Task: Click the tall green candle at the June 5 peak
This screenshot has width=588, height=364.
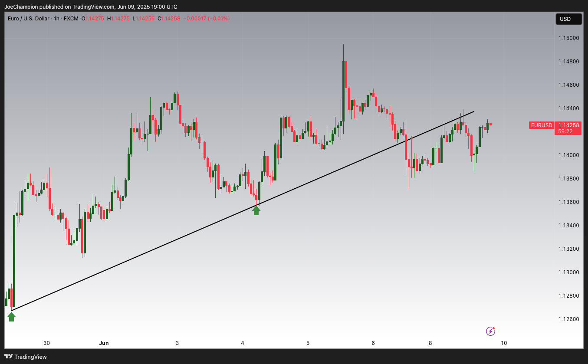Action: click(x=344, y=91)
